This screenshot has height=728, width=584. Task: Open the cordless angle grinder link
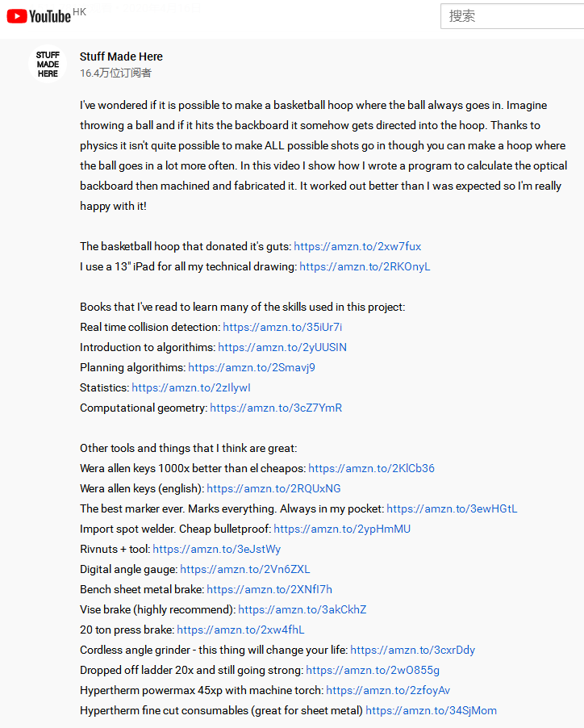click(412, 650)
